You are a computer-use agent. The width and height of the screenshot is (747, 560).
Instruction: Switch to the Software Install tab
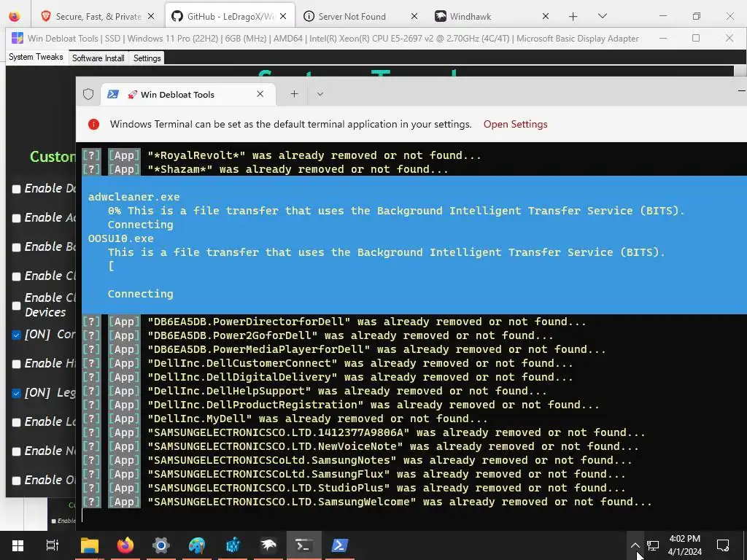tap(98, 58)
